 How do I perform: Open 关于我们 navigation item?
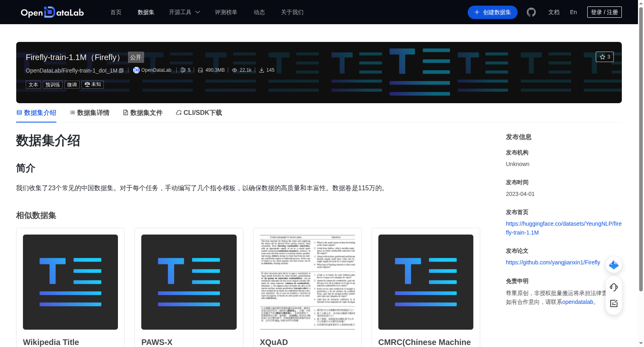[292, 12]
